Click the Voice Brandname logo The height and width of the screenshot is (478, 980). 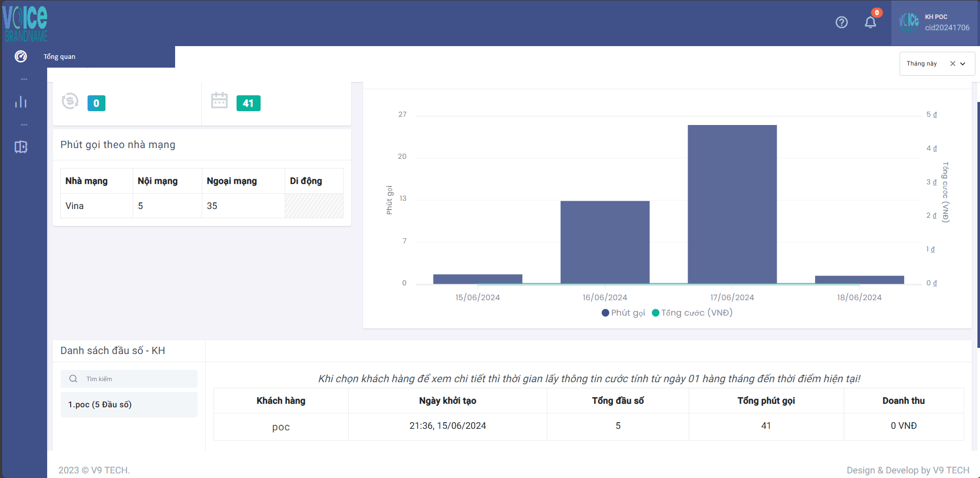point(25,23)
